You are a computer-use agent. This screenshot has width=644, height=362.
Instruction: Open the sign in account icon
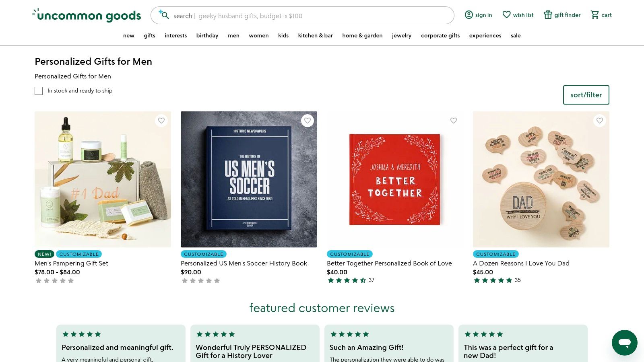(469, 14)
